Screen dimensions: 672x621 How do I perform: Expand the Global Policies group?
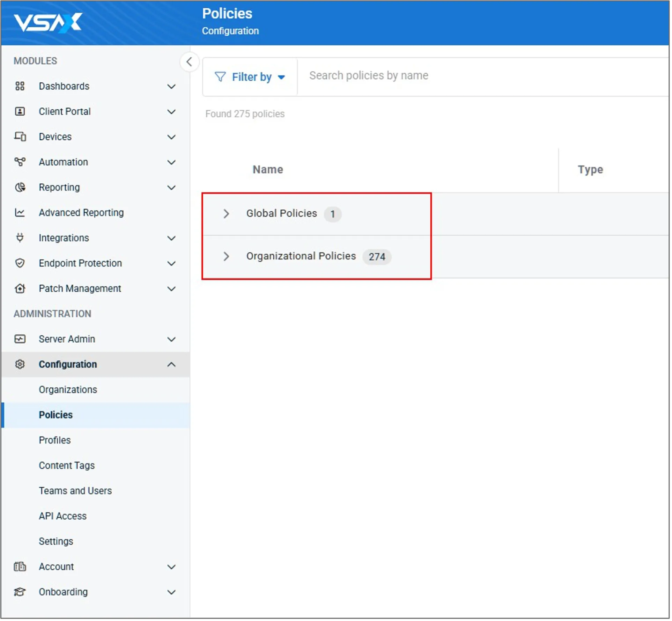point(226,213)
